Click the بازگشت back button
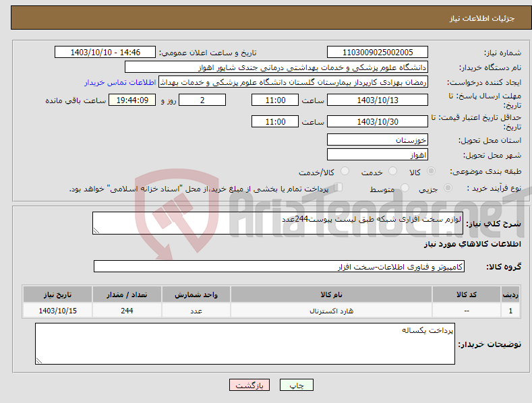 [x=249, y=385]
